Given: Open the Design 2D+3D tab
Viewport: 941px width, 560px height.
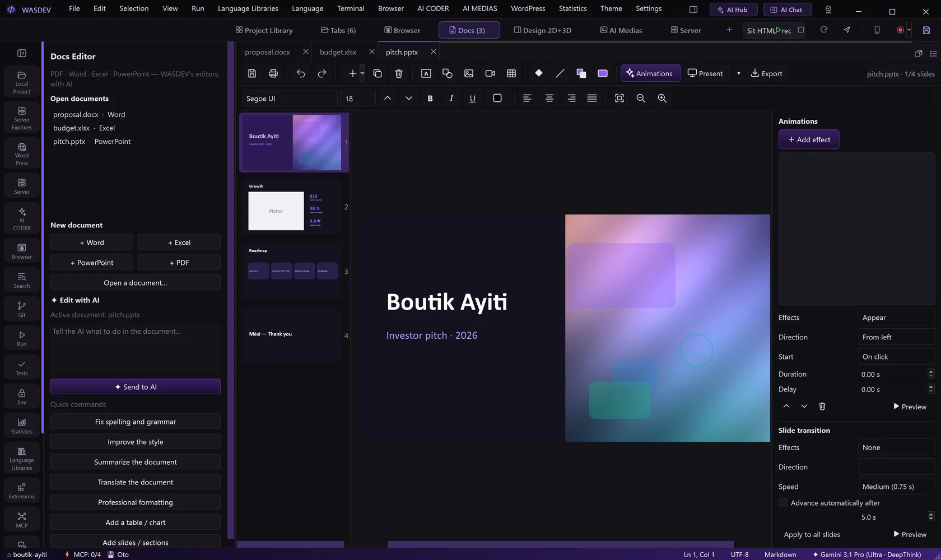Looking at the screenshot, I should 543,30.
